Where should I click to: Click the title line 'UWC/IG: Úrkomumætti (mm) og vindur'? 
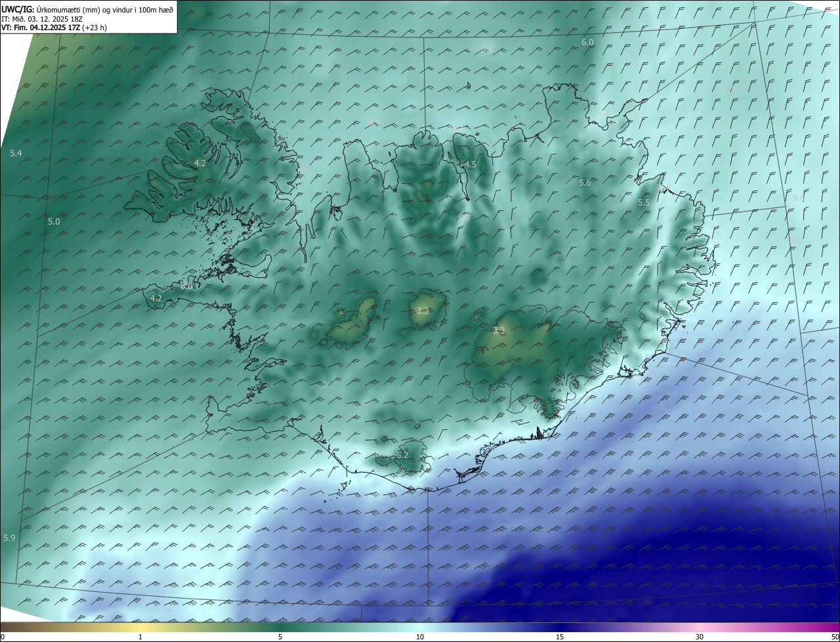tap(87, 9)
